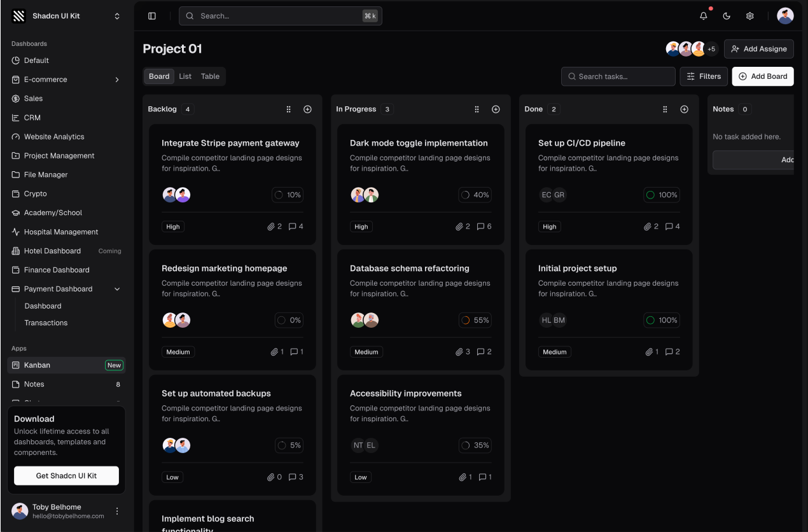Click attachment icon on Integrate Stripe card
Image resolution: width=808 pixels, height=532 pixels.
tap(271, 227)
